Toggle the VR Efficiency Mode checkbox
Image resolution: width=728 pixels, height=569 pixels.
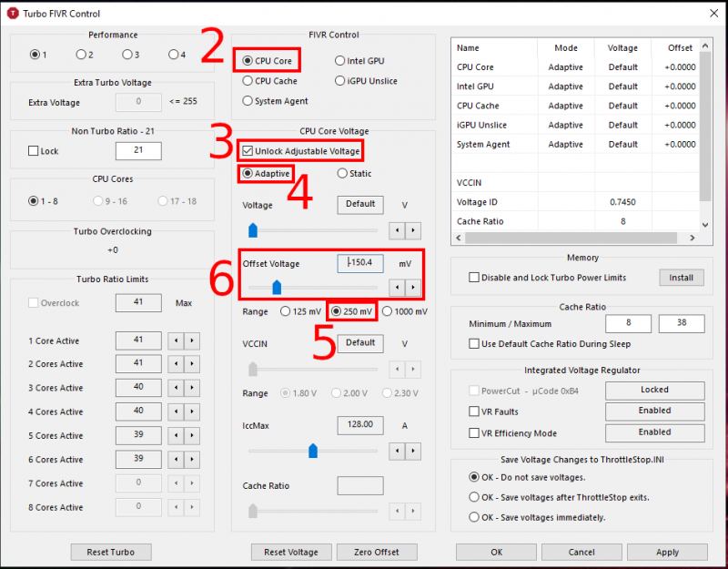tap(513, 433)
